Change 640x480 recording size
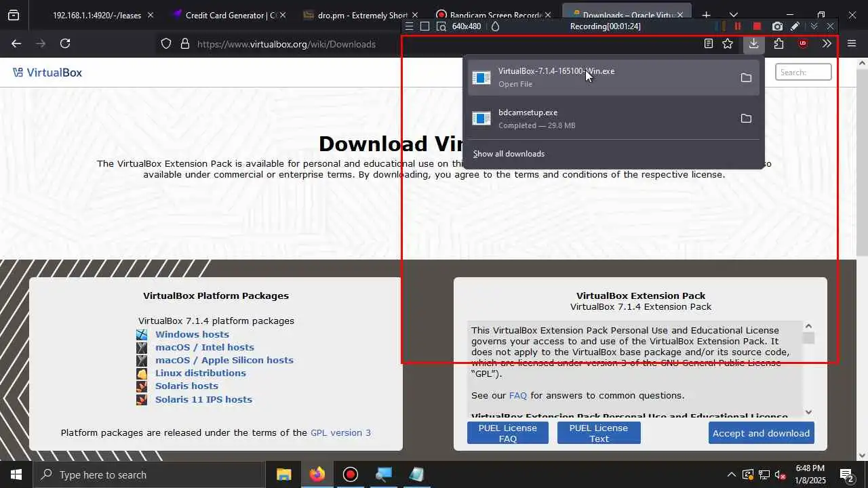This screenshot has width=868, height=488. click(x=467, y=26)
